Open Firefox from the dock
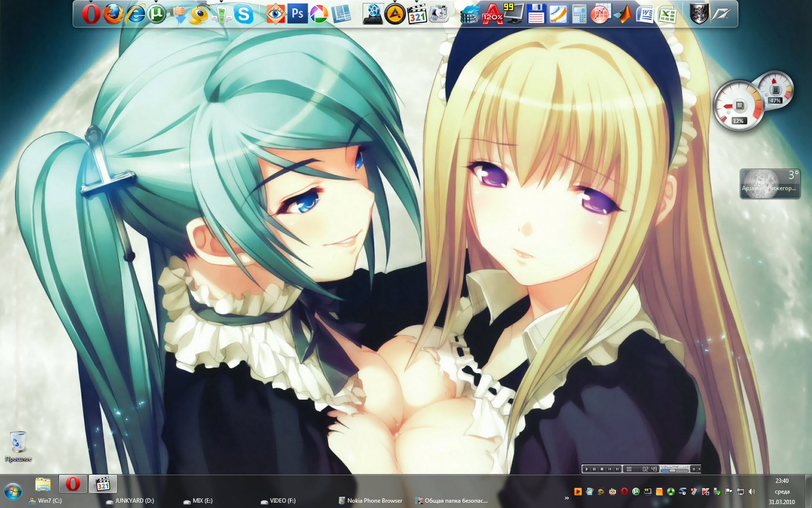812x508 pixels. tap(113, 14)
